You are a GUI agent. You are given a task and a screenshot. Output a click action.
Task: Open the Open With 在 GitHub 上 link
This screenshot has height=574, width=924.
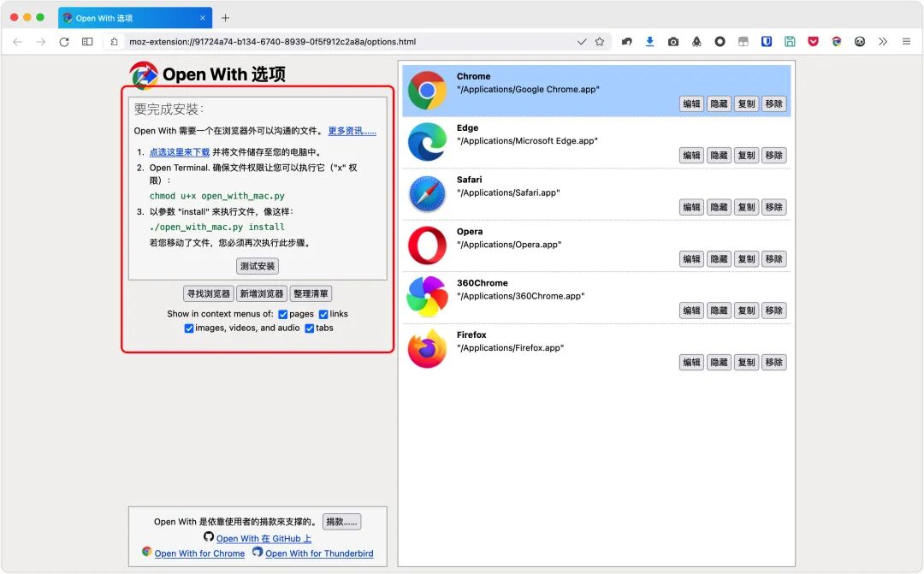264,539
